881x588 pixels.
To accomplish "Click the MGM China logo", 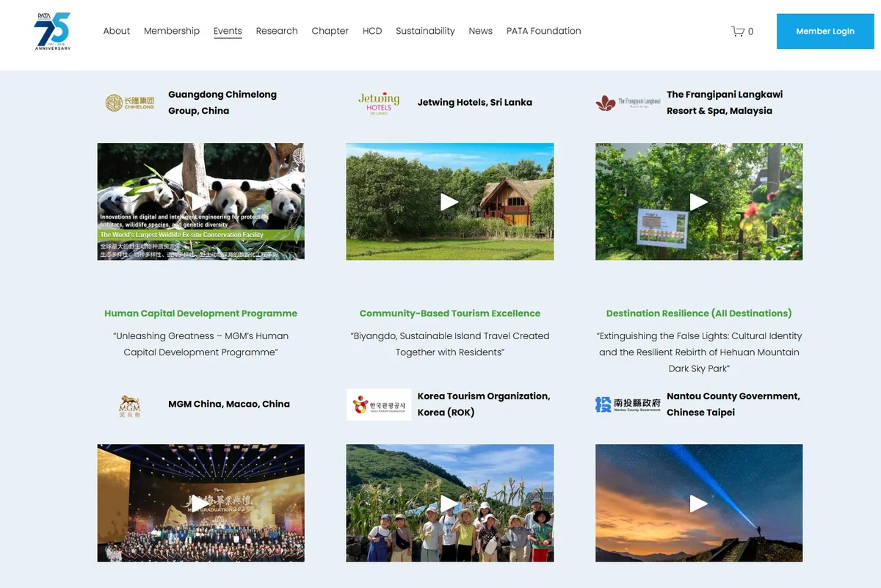I will [x=129, y=405].
